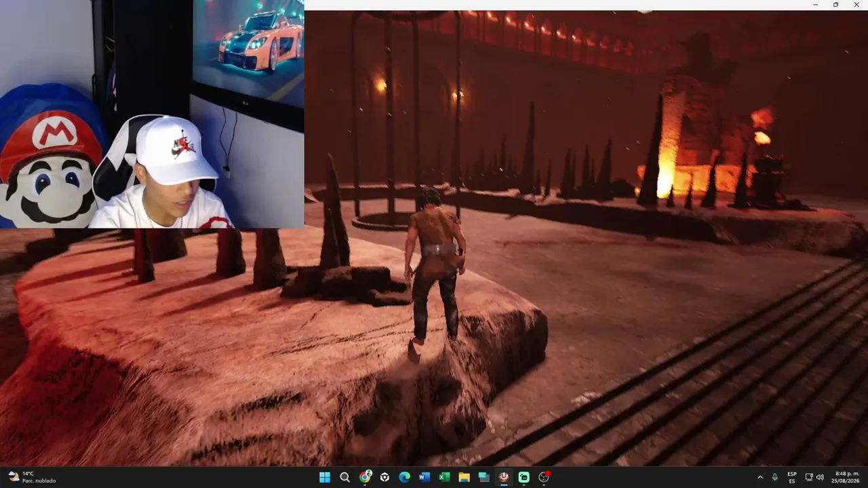Switch to the green streaming app icon

click(x=524, y=477)
